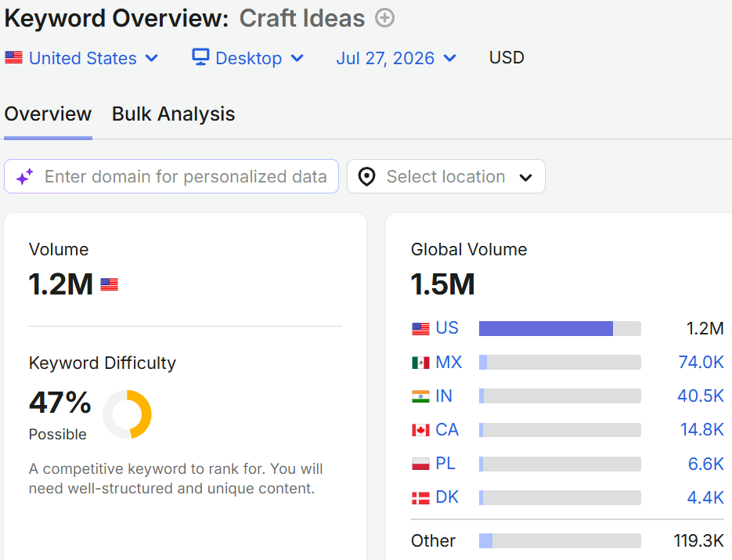Screen dimensions: 732x560
Task: Click the US flag next to 1.2M volume
Action: click(110, 284)
